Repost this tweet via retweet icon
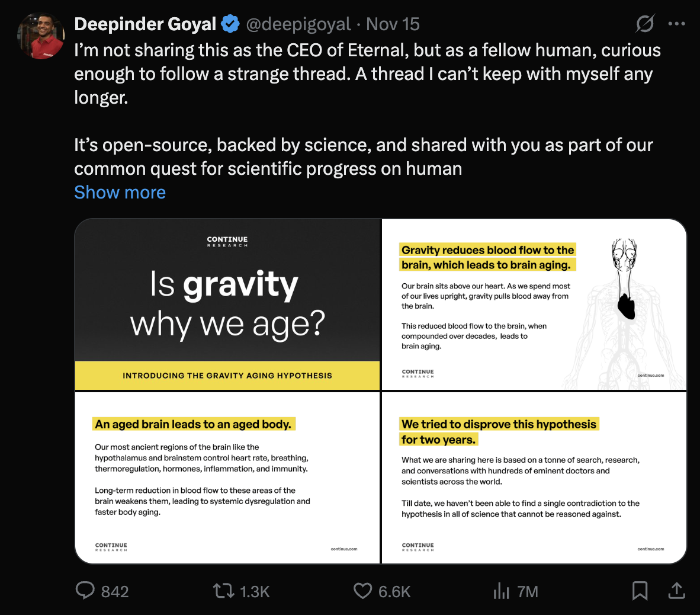 tap(224, 590)
